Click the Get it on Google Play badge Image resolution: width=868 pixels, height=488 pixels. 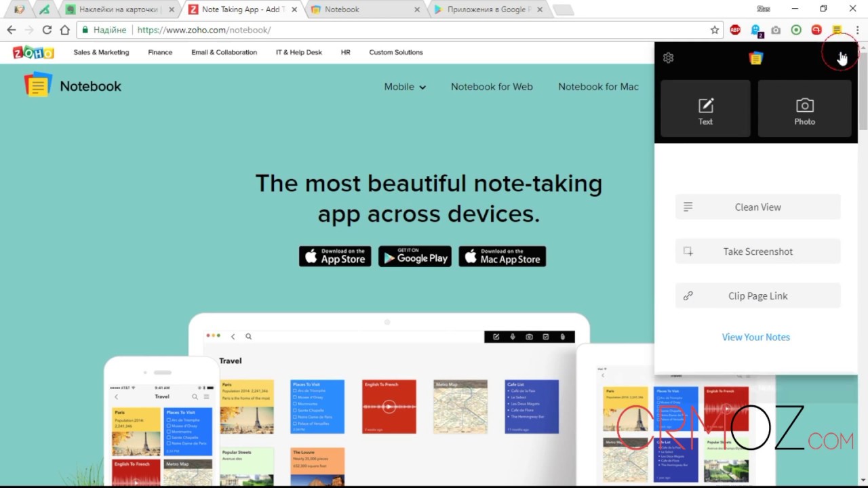coord(414,256)
